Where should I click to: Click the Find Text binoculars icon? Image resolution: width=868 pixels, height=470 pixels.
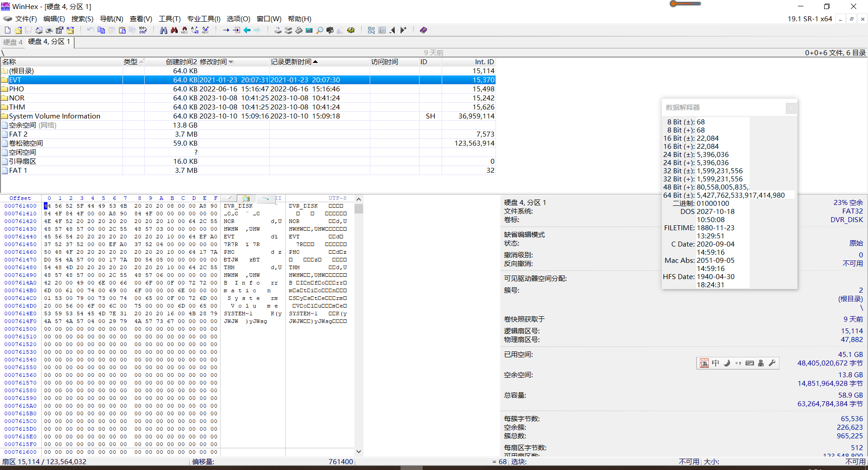click(x=164, y=30)
